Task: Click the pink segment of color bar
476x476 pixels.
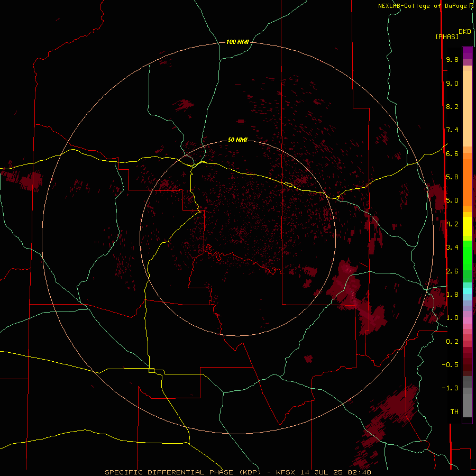Action: coord(467,321)
